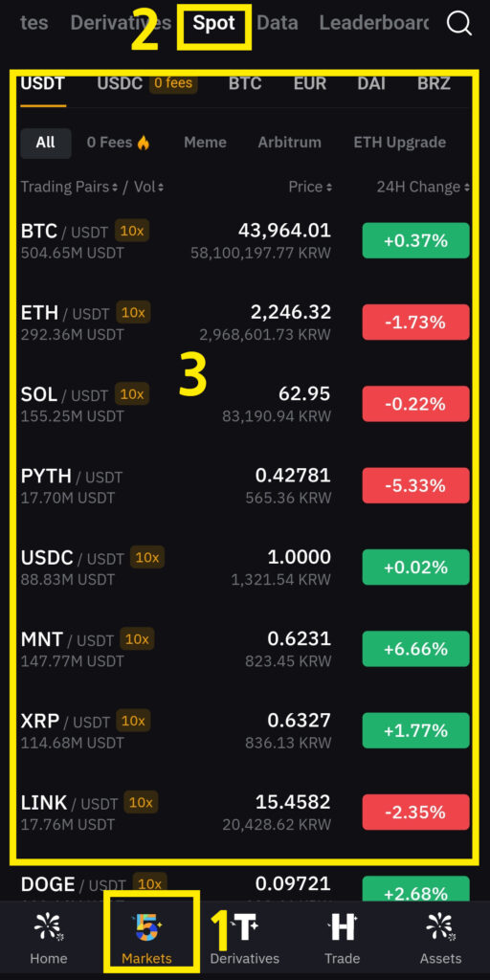The image size is (490, 980).
Task: Tap the ETH +/-1.73% change button
Action: 415,322
